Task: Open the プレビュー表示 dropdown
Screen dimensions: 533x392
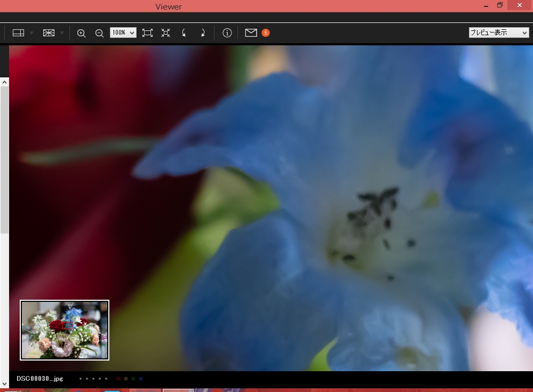Action: [499, 33]
